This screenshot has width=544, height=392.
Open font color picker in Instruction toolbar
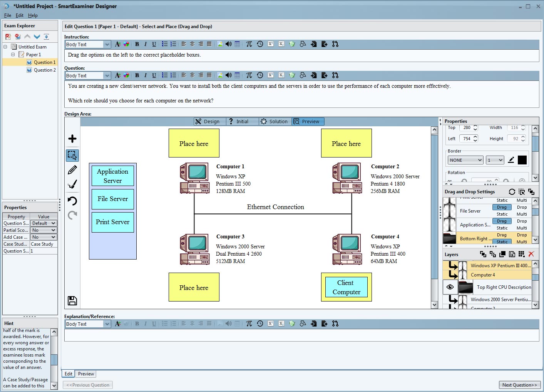coord(126,44)
